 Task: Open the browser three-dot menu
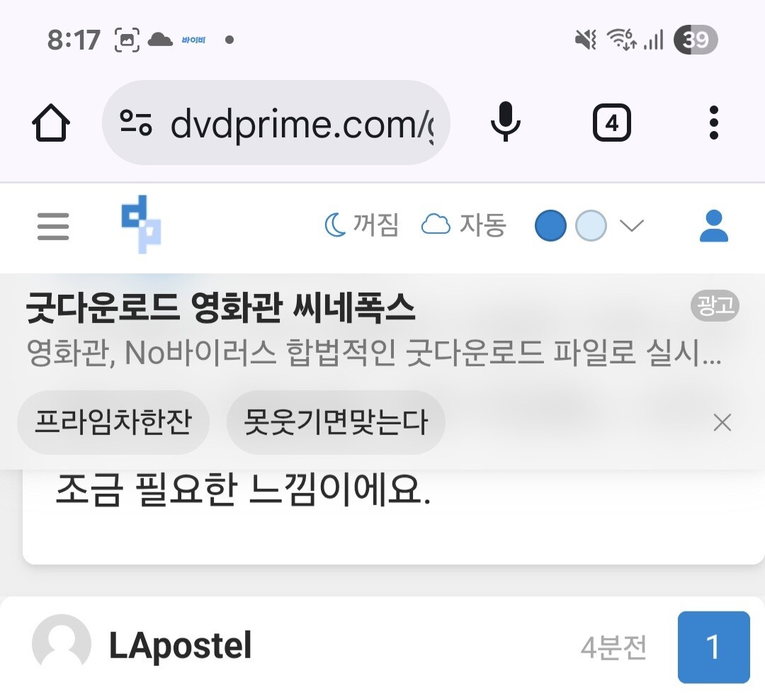[713, 123]
